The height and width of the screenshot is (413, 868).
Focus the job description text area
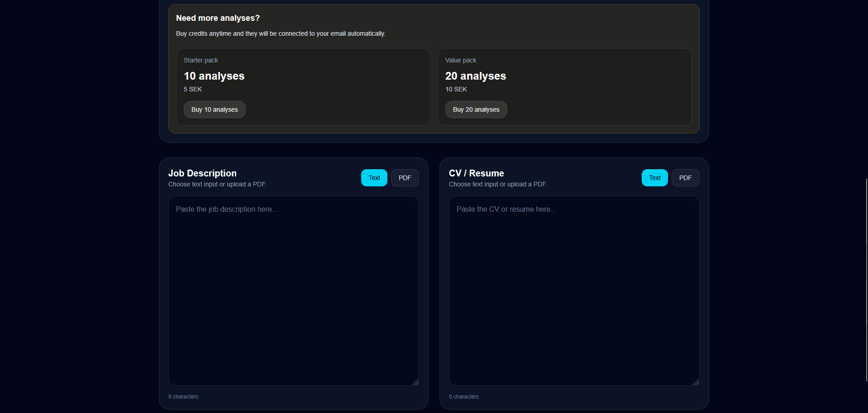tap(294, 291)
